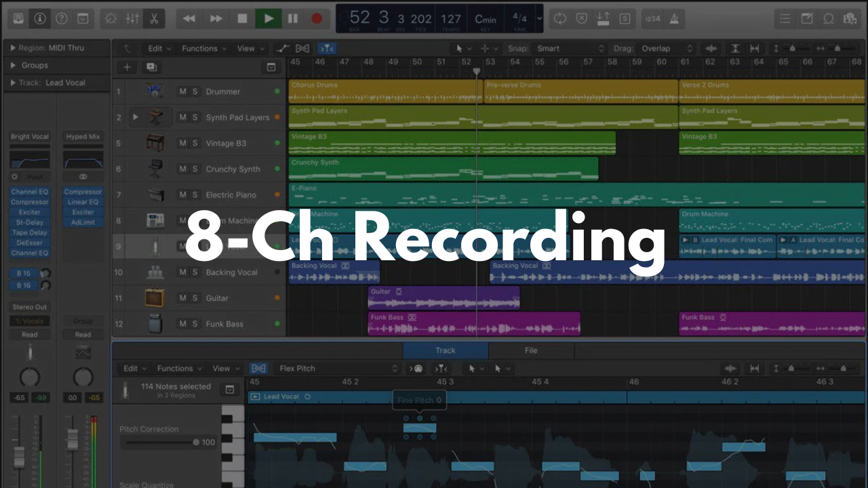Mute the Funk Bass track
Screen dimensions: 868x488
tap(182, 324)
